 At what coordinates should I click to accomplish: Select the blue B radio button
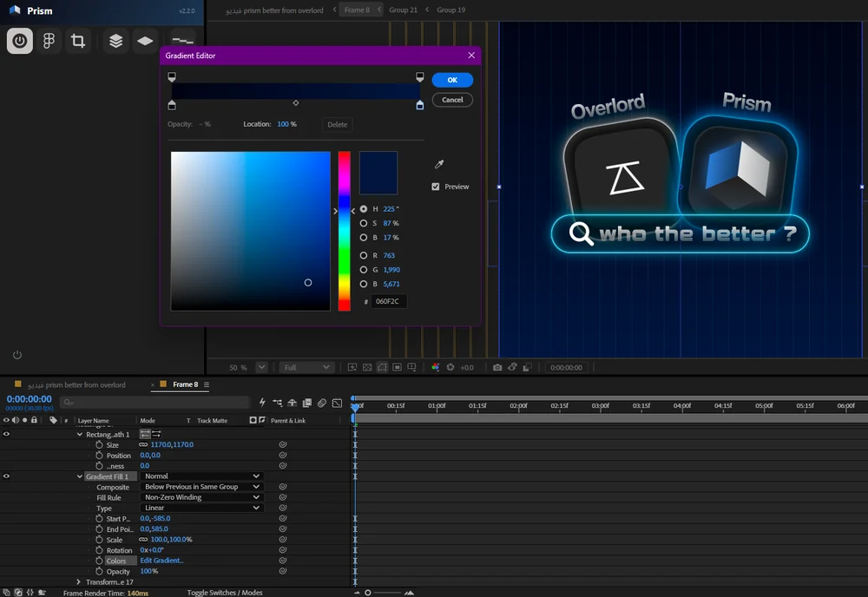363,284
